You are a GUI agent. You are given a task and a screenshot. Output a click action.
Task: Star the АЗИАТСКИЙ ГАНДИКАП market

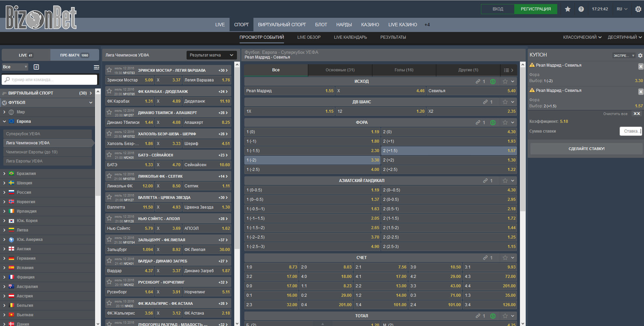click(x=505, y=181)
